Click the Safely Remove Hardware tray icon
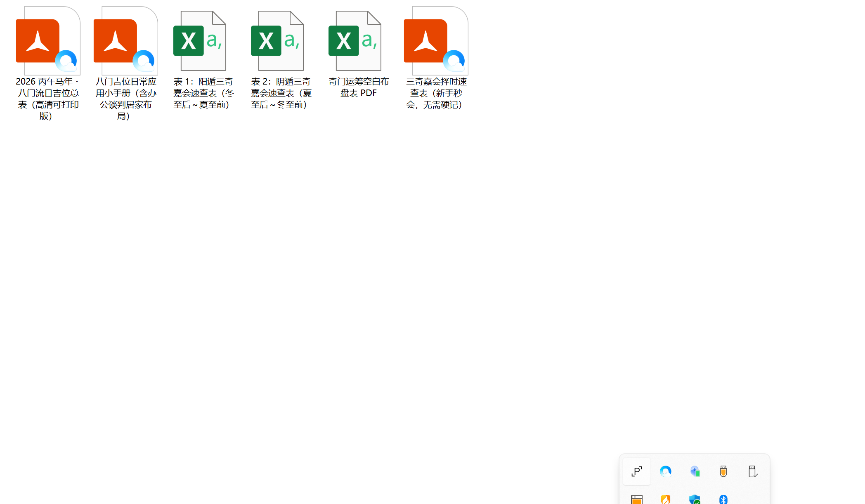The height and width of the screenshot is (504, 865). pos(752,471)
